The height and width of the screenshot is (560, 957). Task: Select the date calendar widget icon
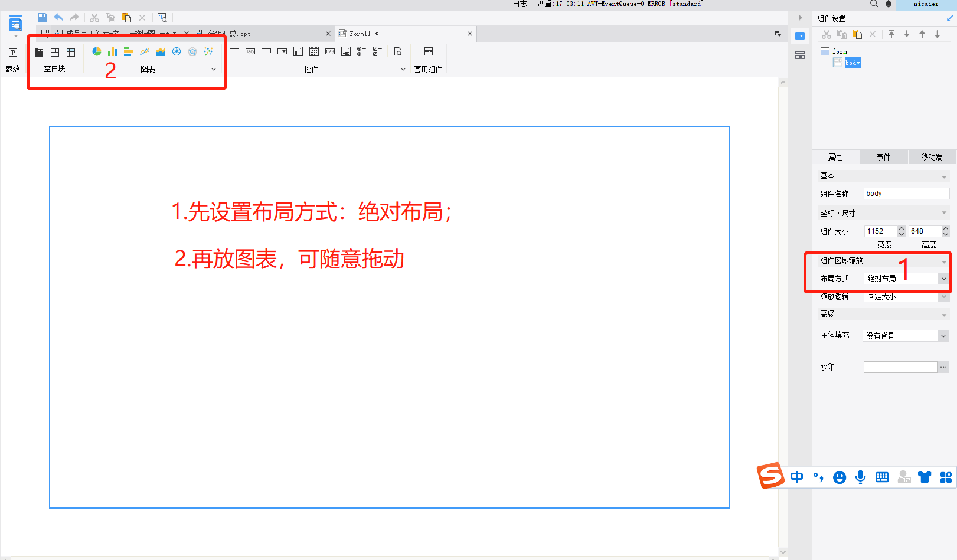(x=314, y=51)
